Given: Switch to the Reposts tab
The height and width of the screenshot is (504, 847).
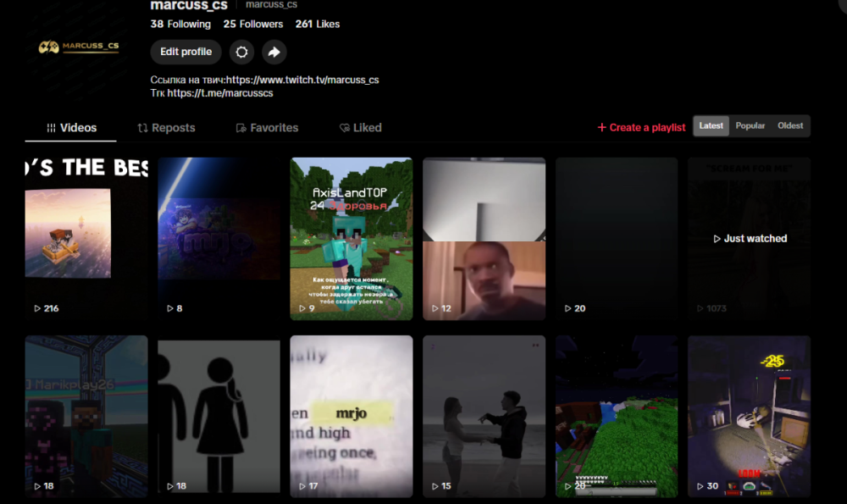Looking at the screenshot, I should (166, 128).
